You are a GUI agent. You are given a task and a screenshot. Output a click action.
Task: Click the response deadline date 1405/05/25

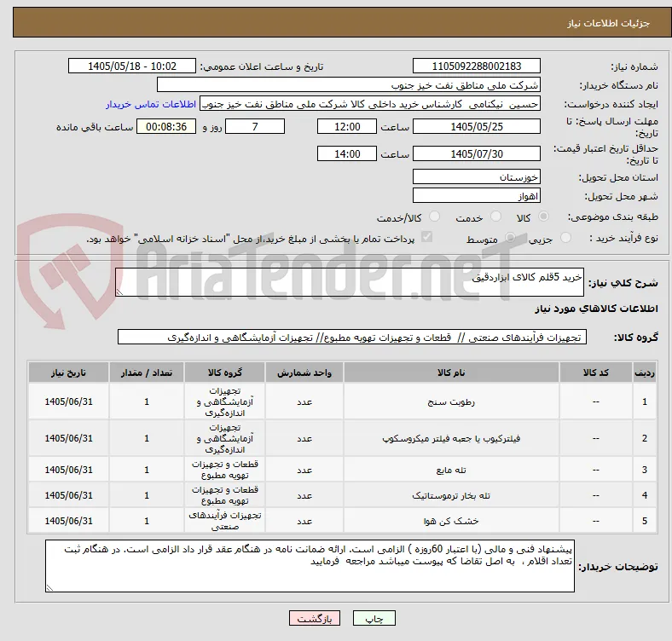[476, 126]
